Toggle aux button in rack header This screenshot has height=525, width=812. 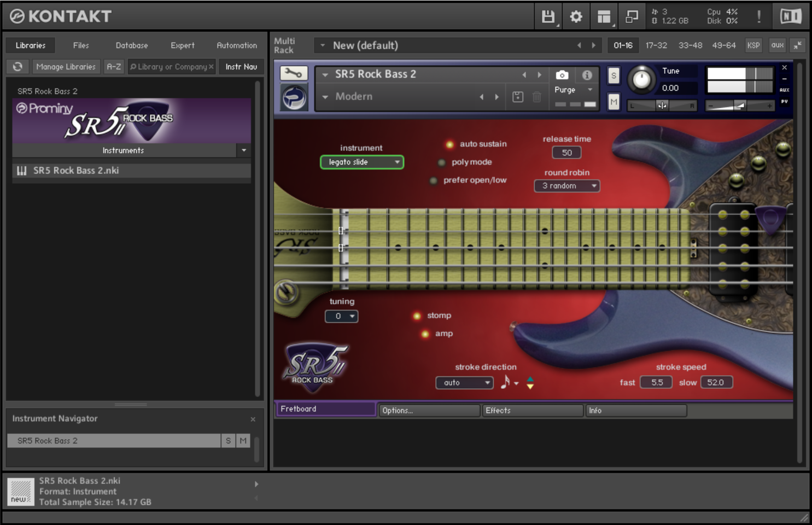[778, 45]
